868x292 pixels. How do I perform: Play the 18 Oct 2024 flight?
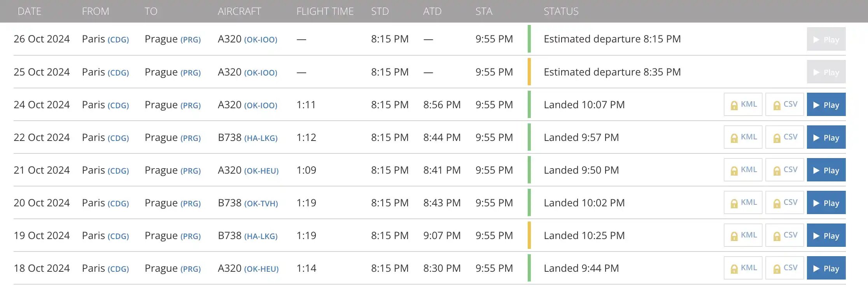point(826,268)
